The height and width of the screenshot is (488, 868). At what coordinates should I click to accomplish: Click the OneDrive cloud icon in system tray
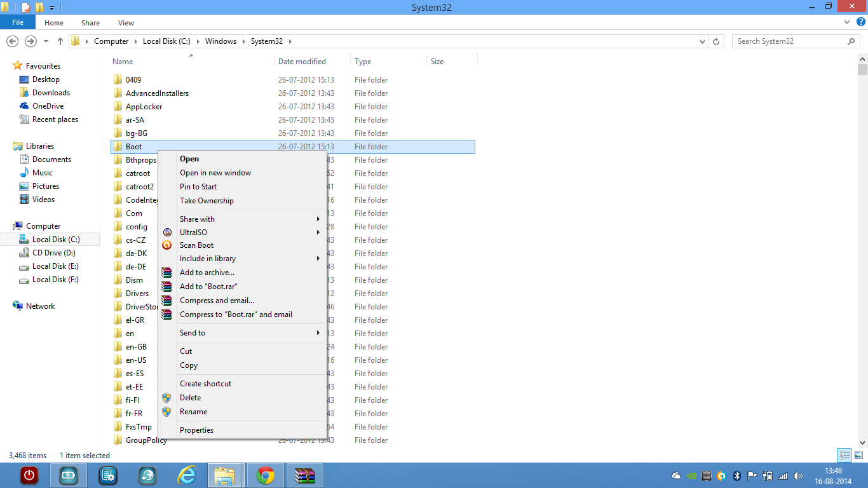(x=675, y=475)
